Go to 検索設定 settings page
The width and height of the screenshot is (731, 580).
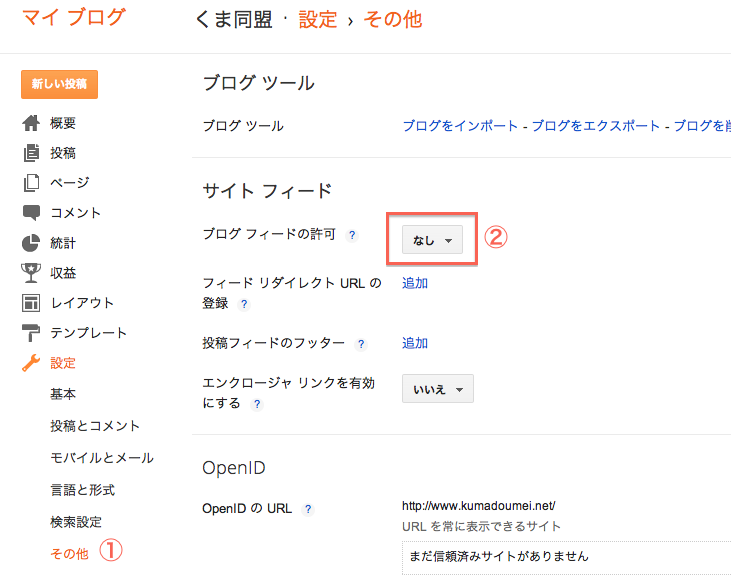point(76,522)
